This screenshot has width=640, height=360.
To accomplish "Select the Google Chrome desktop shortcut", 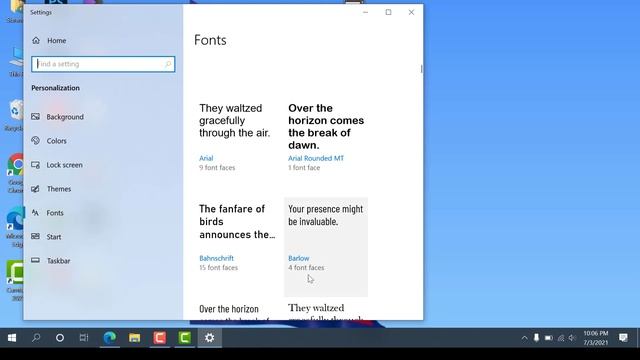I will (x=16, y=173).
